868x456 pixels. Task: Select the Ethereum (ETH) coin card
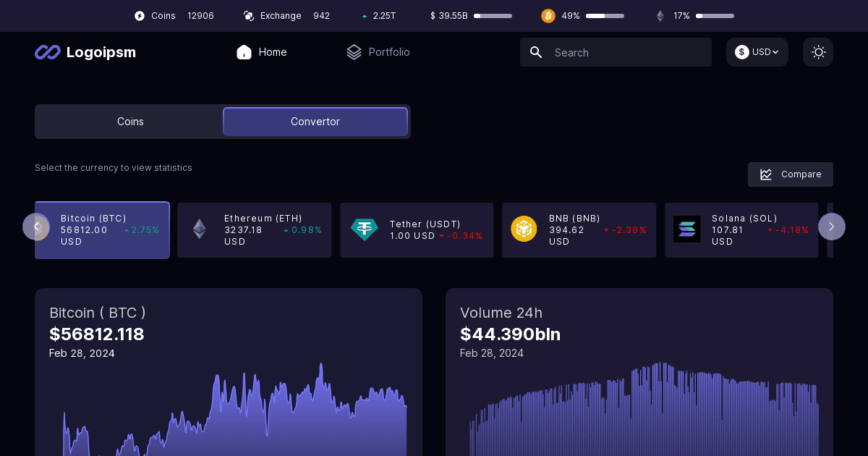[x=255, y=230]
